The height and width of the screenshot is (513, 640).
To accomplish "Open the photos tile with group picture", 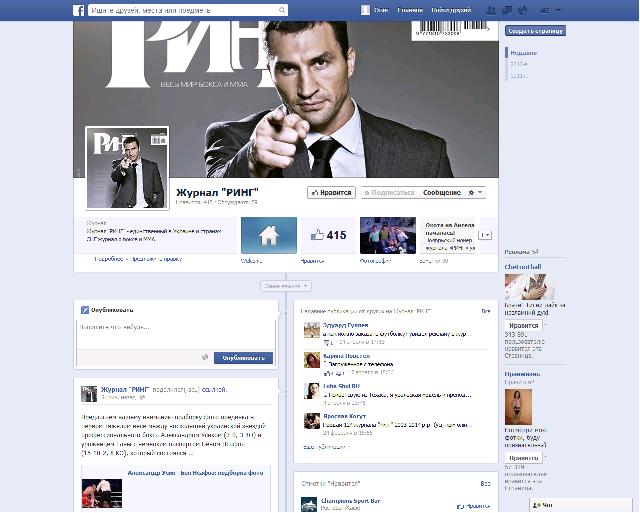I will (x=387, y=236).
